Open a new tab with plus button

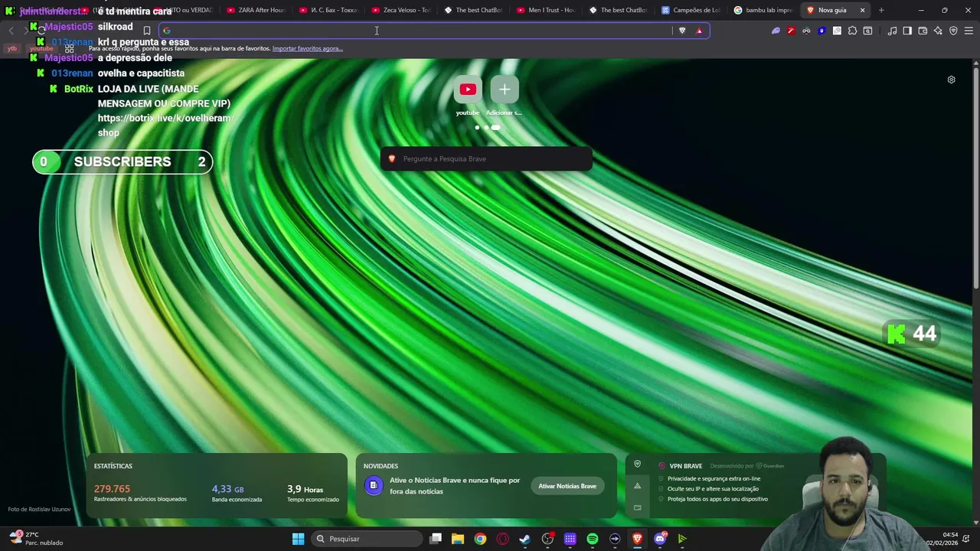(881, 10)
